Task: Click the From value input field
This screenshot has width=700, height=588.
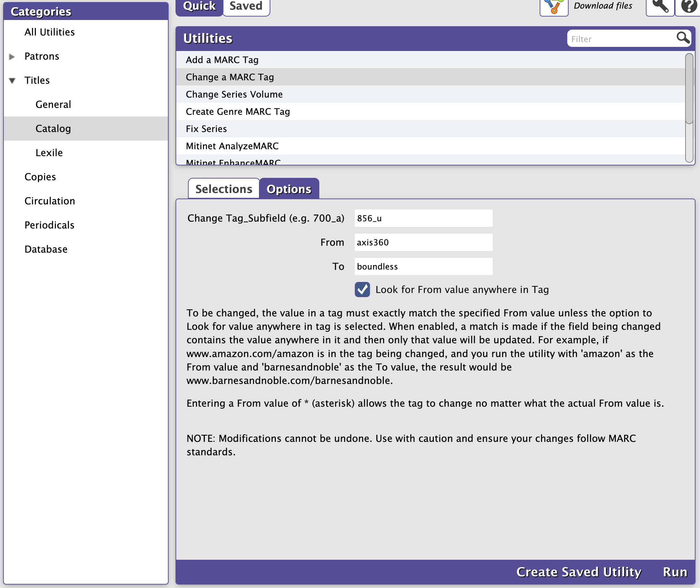Action: point(423,242)
